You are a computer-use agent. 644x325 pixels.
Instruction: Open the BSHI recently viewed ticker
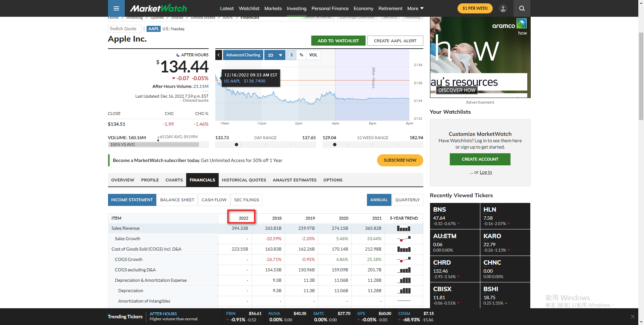pyautogui.click(x=505, y=295)
